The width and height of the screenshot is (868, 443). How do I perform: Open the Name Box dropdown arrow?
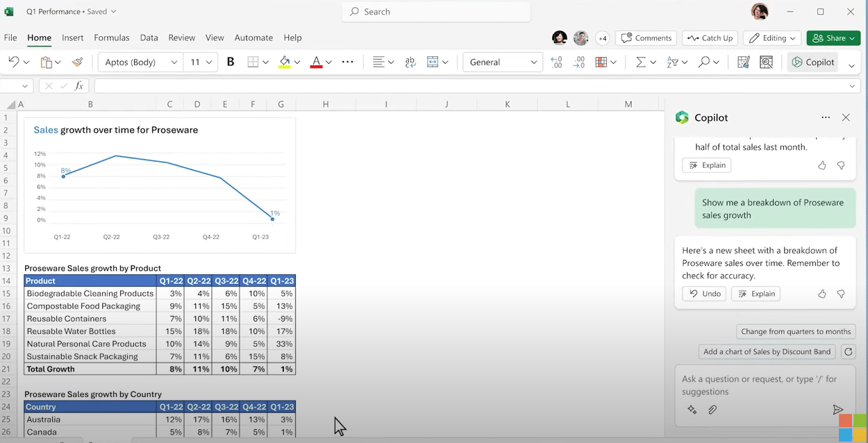[26, 86]
